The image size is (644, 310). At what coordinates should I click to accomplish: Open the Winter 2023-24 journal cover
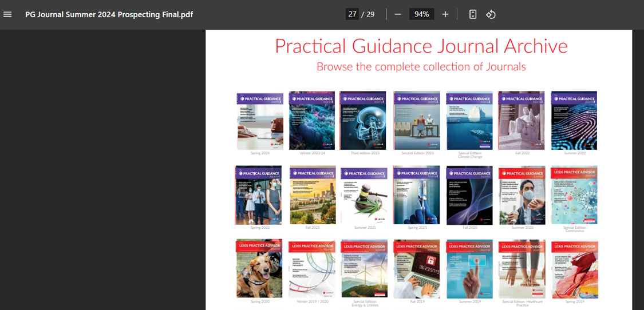312,121
